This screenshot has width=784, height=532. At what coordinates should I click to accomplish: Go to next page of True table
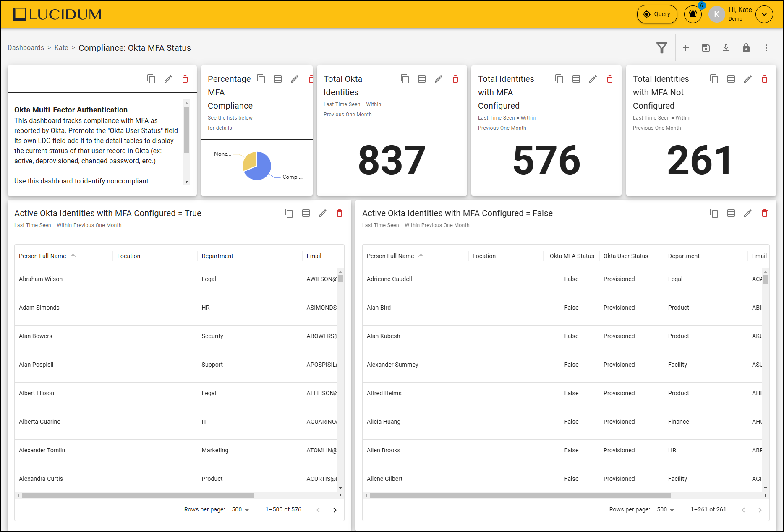pyautogui.click(x=335, y=510)
